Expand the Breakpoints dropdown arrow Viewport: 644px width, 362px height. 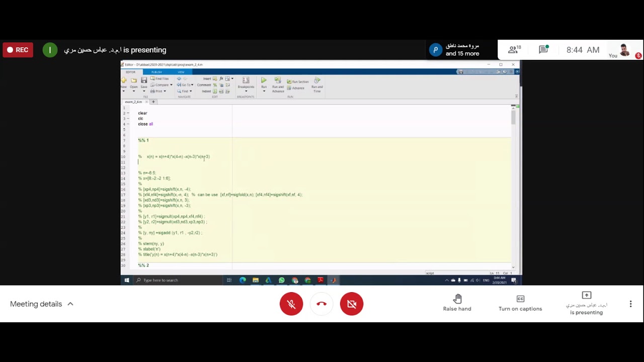pyautogui.click(x=246, y=92)
